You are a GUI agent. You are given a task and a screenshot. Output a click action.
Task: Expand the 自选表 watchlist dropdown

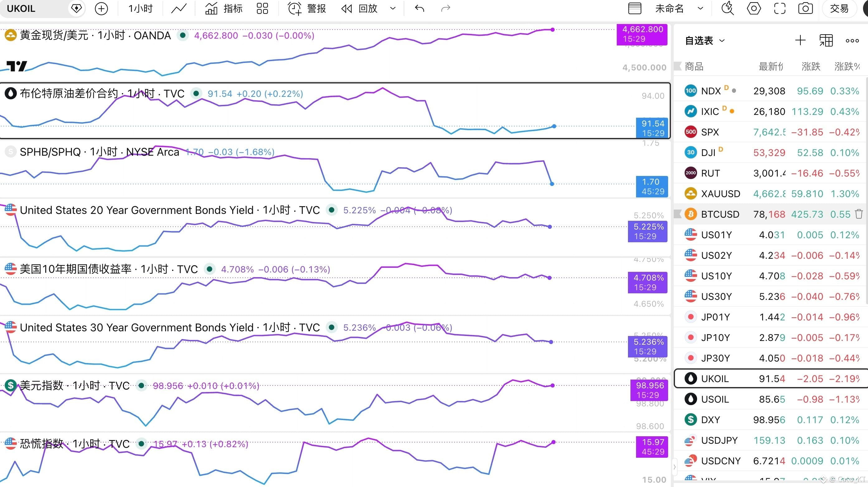tap(705, 41)
